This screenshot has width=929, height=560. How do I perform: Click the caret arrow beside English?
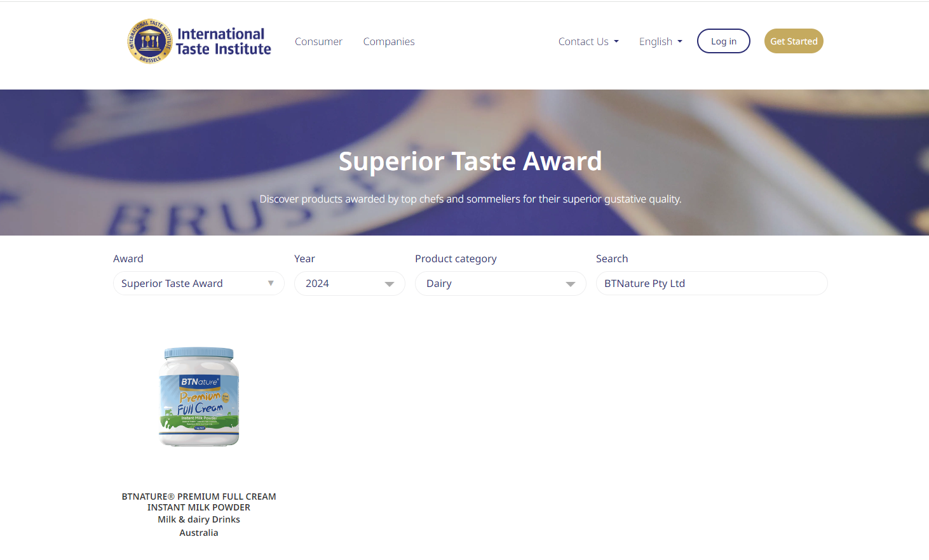(x=680, y=42)
